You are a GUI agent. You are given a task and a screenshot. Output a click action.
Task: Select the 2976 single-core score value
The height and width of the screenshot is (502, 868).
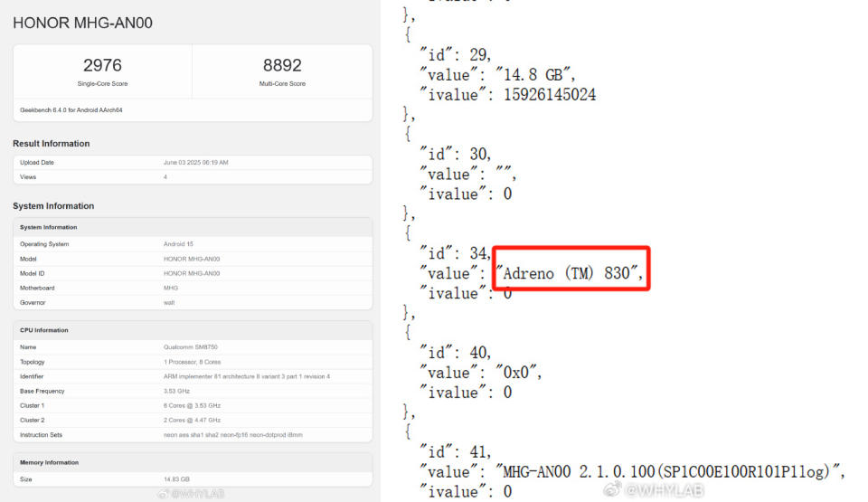point(102,65)
